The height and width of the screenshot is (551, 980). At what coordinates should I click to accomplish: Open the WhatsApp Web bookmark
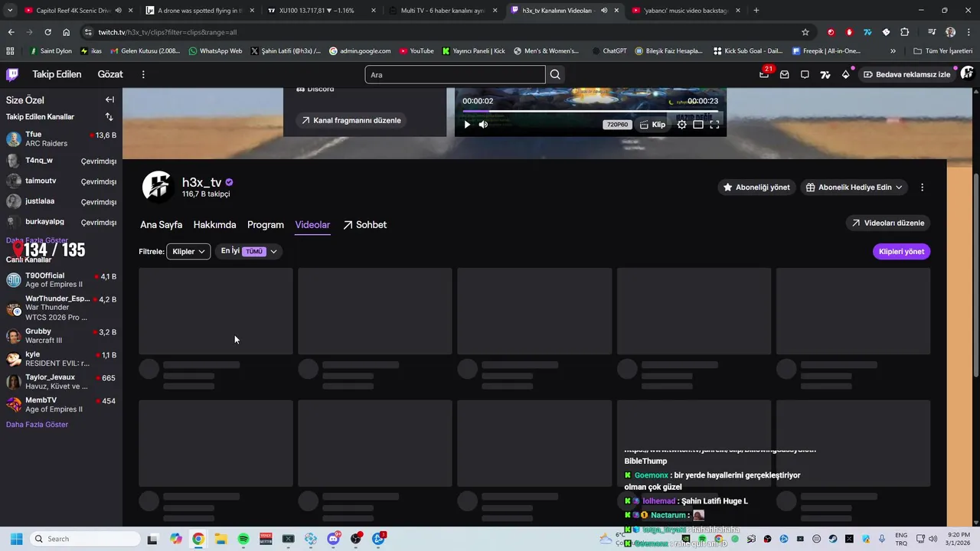(214, 51)
